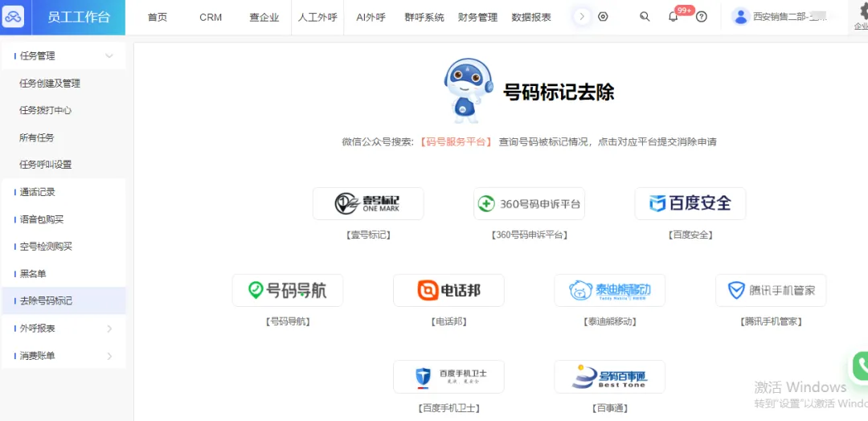Screen dimensions: 868x421
Task: Open the 号码导航 logo card
Action: click(287, 290)
